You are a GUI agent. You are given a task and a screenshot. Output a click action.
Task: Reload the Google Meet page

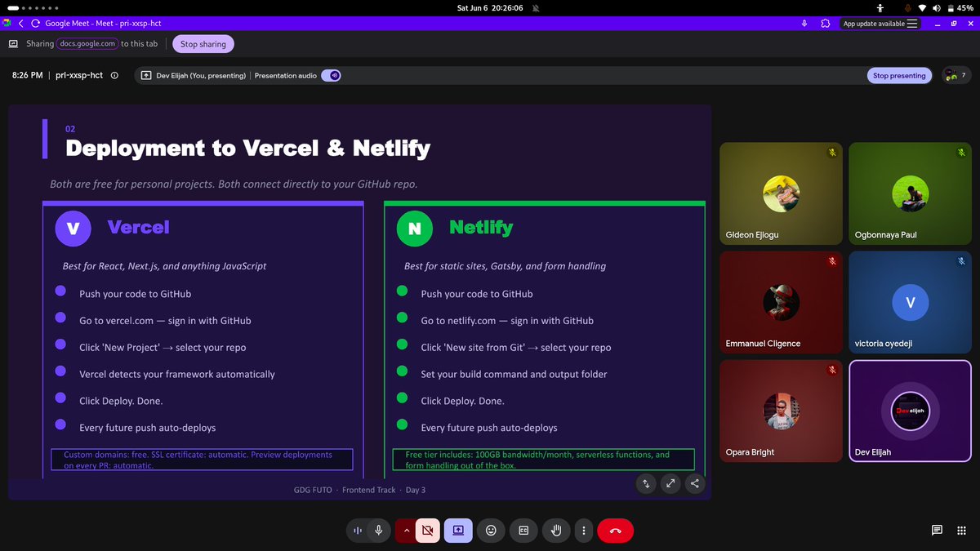click(x=35, y=24)
